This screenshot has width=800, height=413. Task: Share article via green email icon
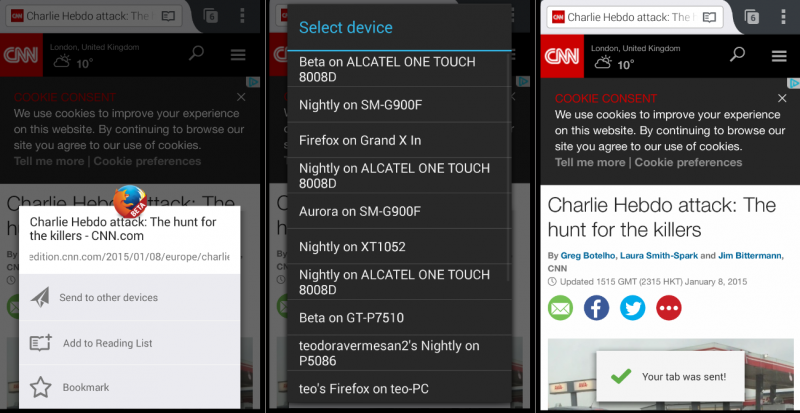point(560,308)
